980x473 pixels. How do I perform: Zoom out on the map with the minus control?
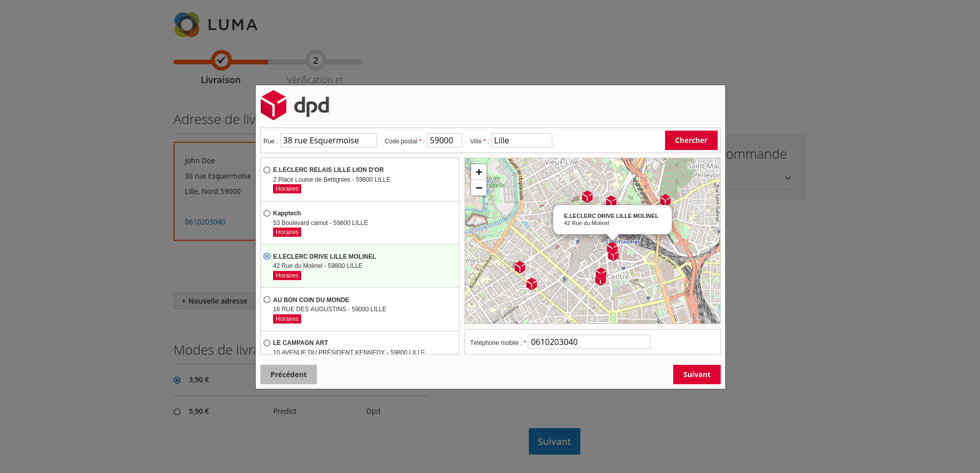tap(478, 188)
